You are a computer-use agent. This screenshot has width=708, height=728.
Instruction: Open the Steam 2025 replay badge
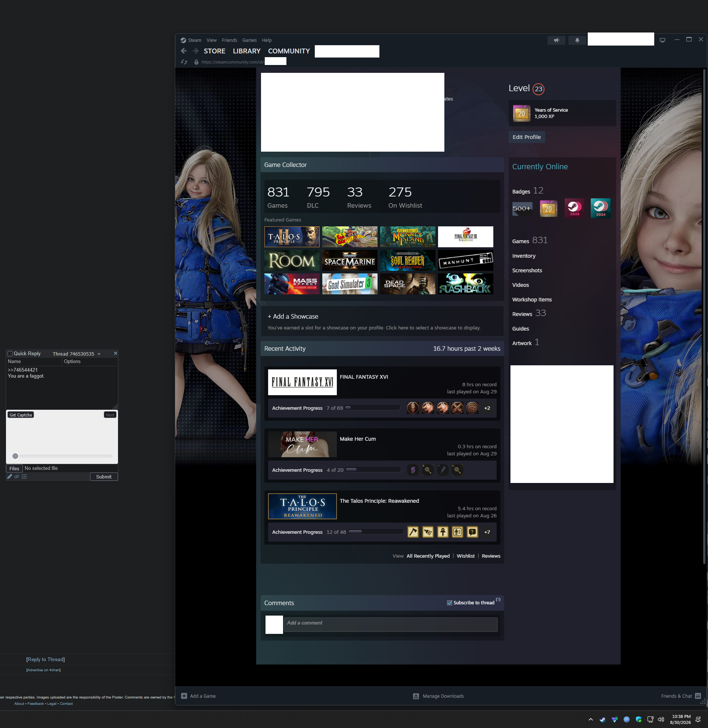point(574,208)
